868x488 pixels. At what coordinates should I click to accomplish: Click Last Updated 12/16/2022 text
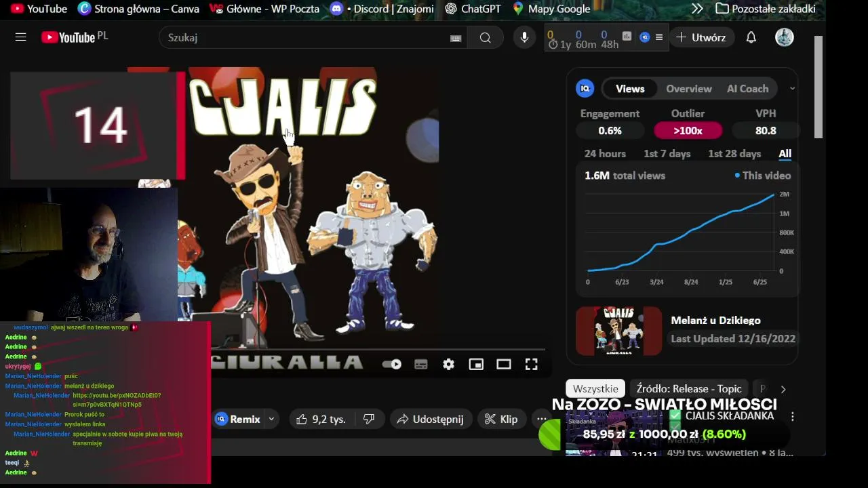click(732, 339)
